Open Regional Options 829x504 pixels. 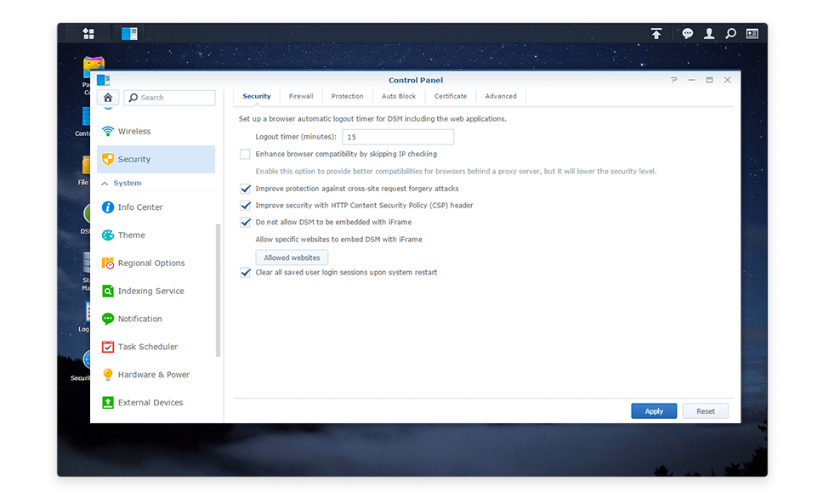click(x=156, y=263)
